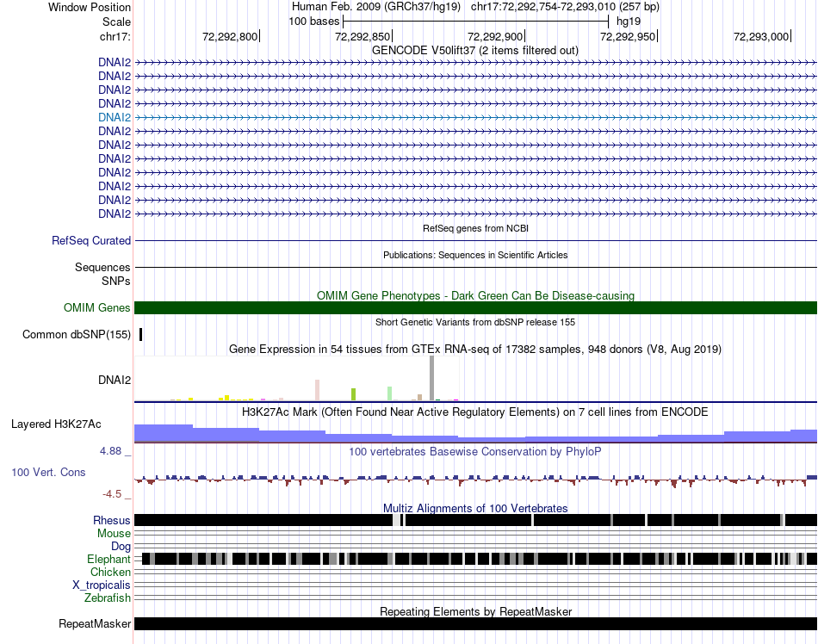This screenshot has width=818, height=644.
Task: Click the DNAI2 label of GTEx expression track
Action: [x=115, y=380]
